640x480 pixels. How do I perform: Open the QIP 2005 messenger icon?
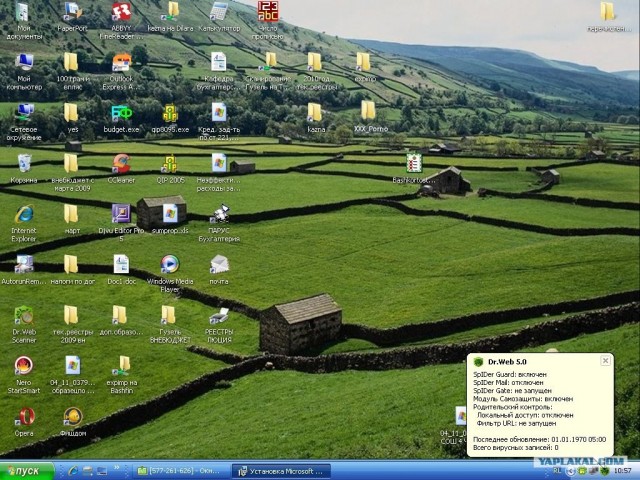tap(169, 165)
